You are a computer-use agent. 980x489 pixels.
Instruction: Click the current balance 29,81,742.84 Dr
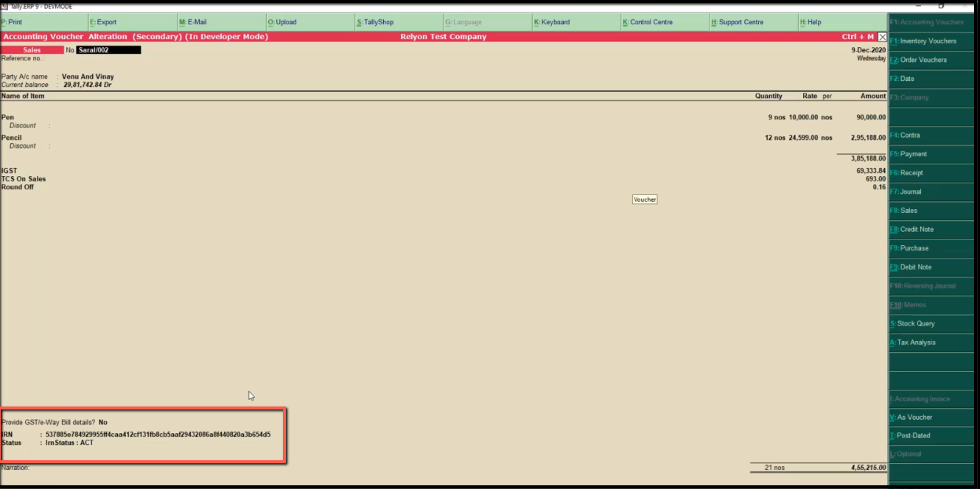coord(87,85)
